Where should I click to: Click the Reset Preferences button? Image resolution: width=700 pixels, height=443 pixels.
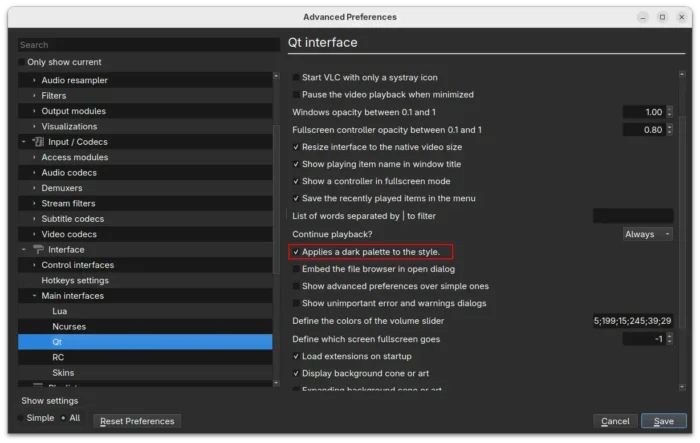click(x=137, y=422)
